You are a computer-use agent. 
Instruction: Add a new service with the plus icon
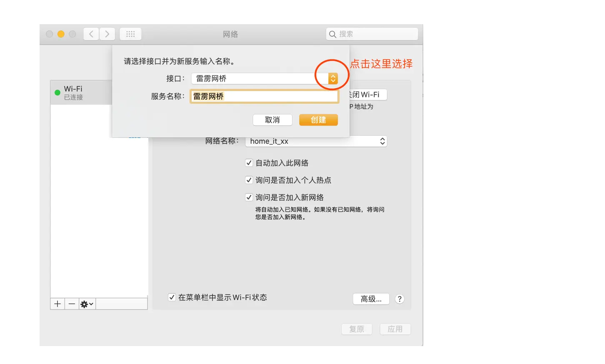pyautogui.click(x=57, y=304)
